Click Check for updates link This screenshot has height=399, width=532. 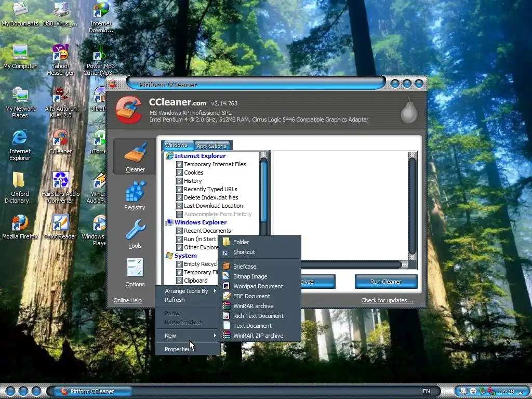(387, 300)
